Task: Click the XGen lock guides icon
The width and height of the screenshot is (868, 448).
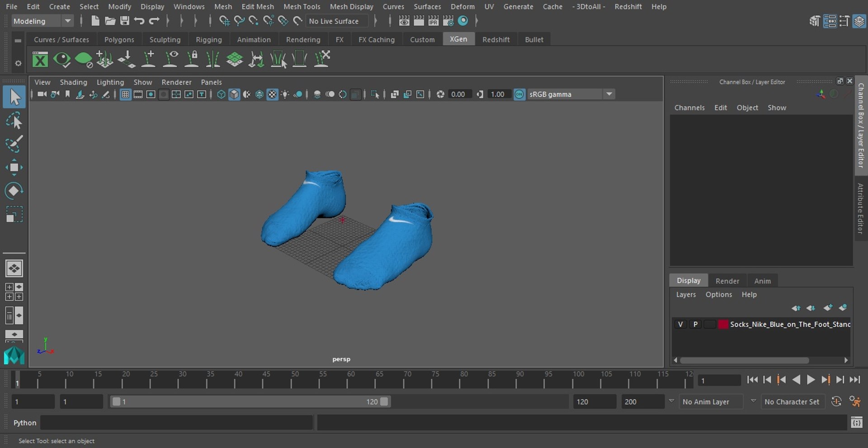Action: click(x=192, y=59)
